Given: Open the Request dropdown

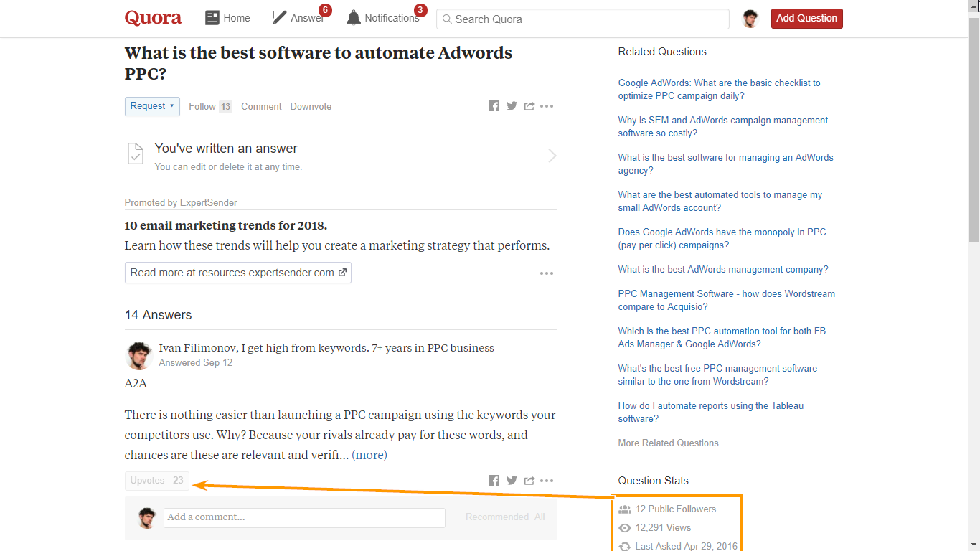Looking at the screenshot, I should click(x=152, y=106).
